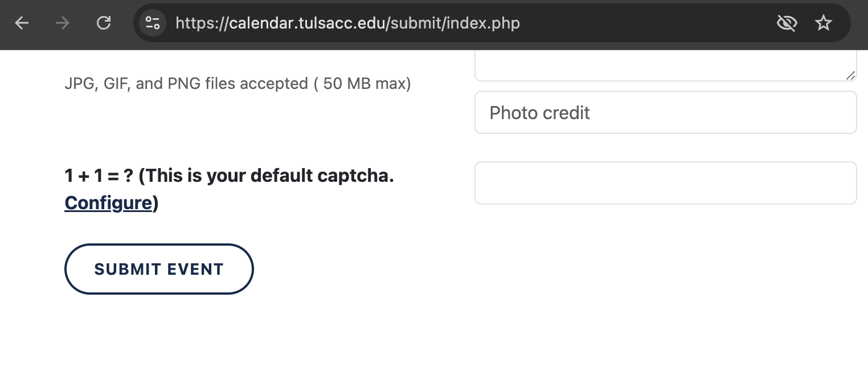868x391 pixels.
Task: Click the forward navigation arrow
Action: click(x=63, y=23)
